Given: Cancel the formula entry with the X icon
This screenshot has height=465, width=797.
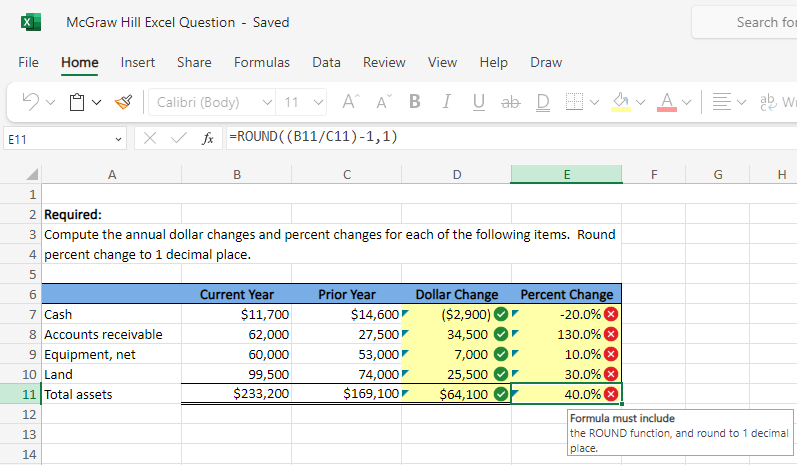Looking at the screenshot, I should coord(149,138).
